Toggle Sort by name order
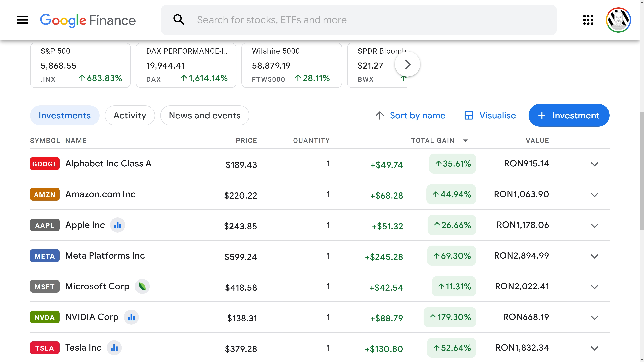644x362 pixels. 410,115
